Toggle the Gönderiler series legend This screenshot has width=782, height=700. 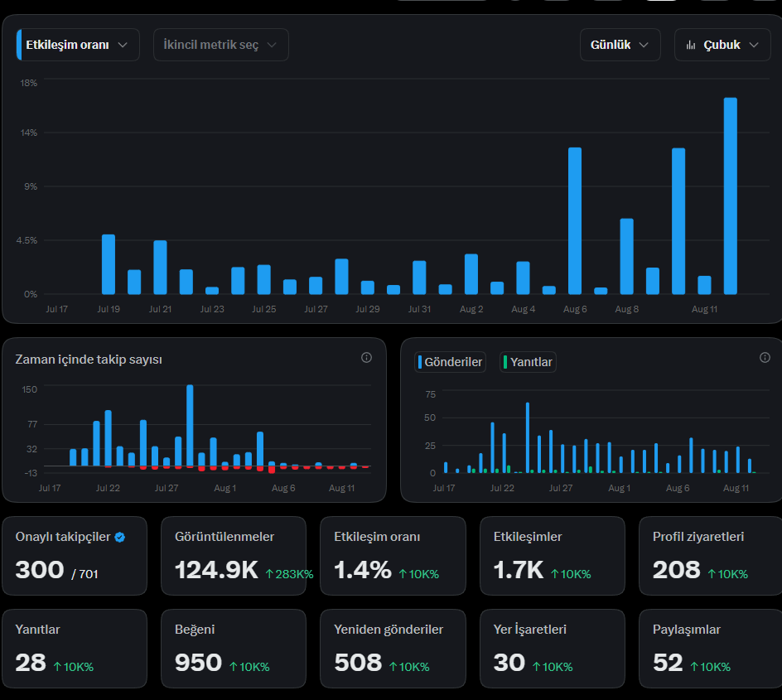(x=450, y=362)
